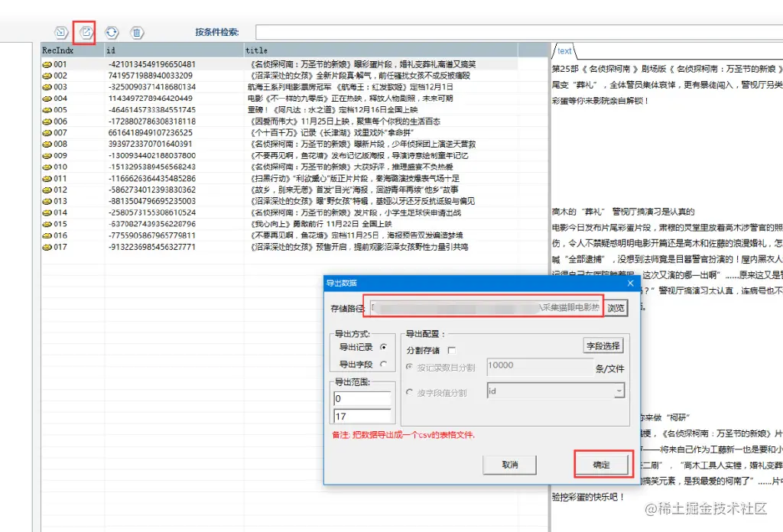Click the RecIndx column header
Viewport: 783px width, 532px height.
73,50
